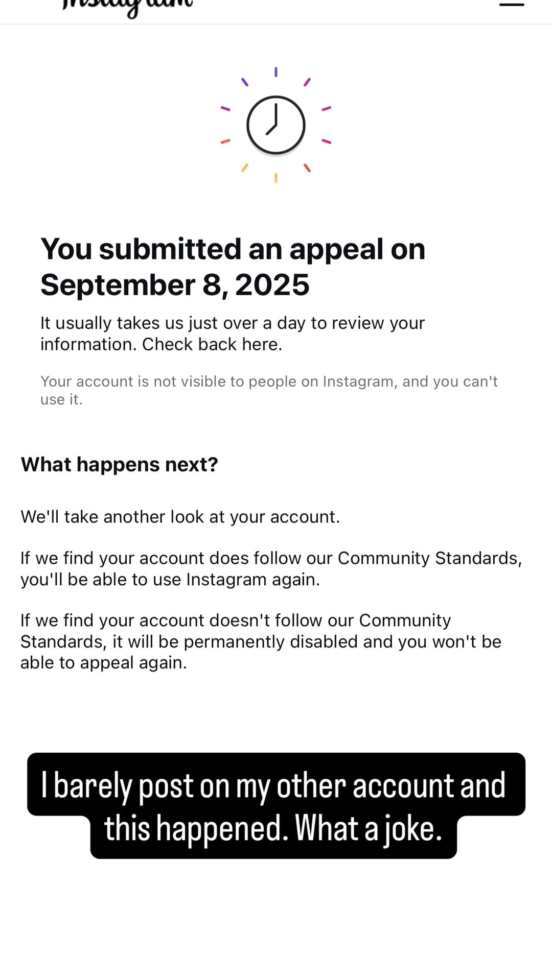Select the "You submitted an appeal on" heading
Image resolution: width=552 pixels, height=980 pixels.
point(233,249)
